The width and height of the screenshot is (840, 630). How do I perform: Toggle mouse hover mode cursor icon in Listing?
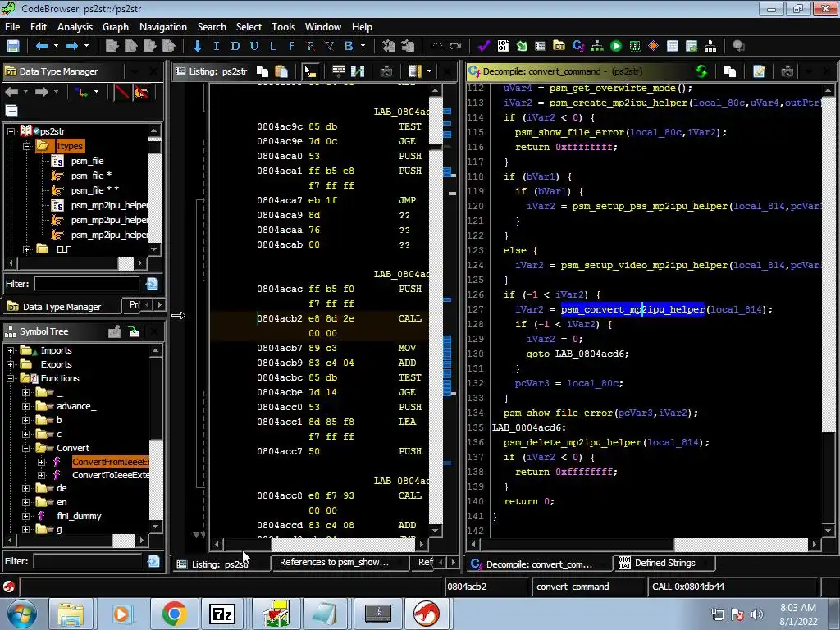[x=311, y=71]
